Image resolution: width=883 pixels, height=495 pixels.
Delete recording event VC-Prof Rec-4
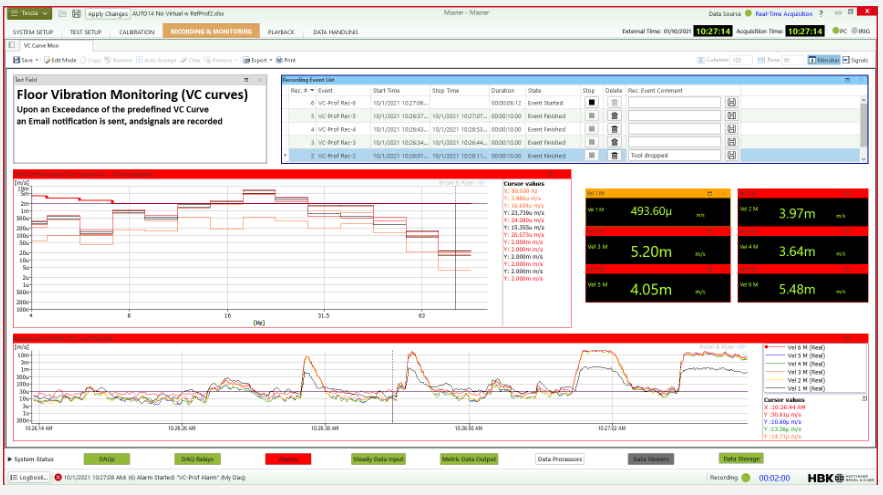pyautogui.click(x=614, y=129)
